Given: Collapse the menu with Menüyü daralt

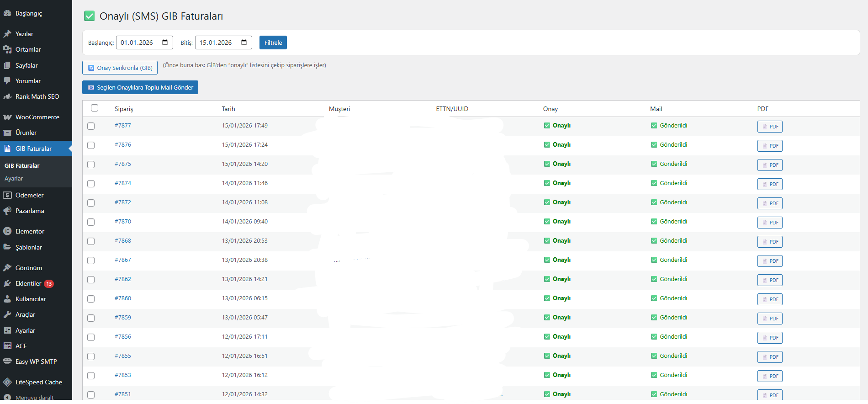Looking at the screenshot, I should coord(34,398).
